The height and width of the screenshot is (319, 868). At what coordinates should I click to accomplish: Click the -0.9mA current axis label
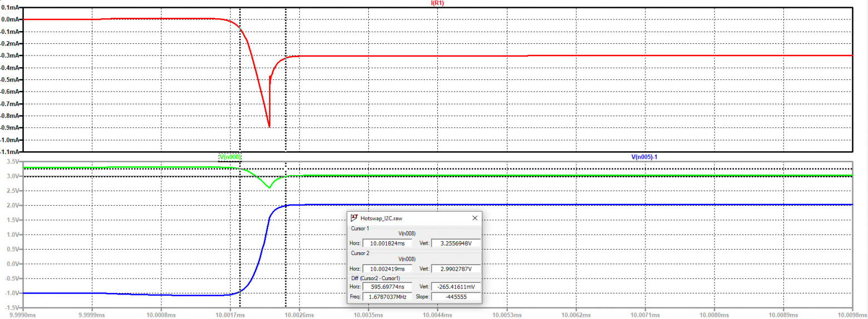[x=11, y=127]
